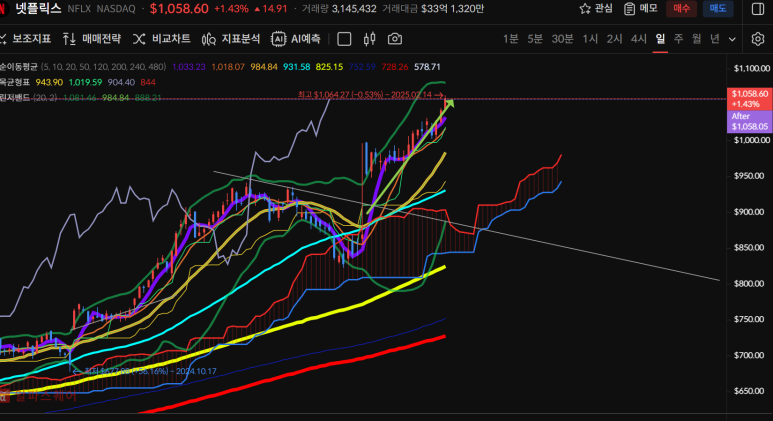Click the blue 매도 sell button
Screen dimensions: 773x421
coord(718,8)
